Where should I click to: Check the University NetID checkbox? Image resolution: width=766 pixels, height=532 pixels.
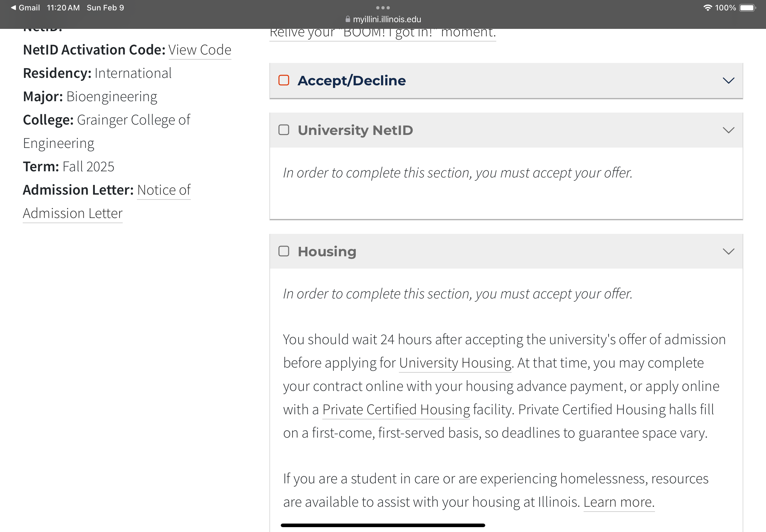coord(284,130)
